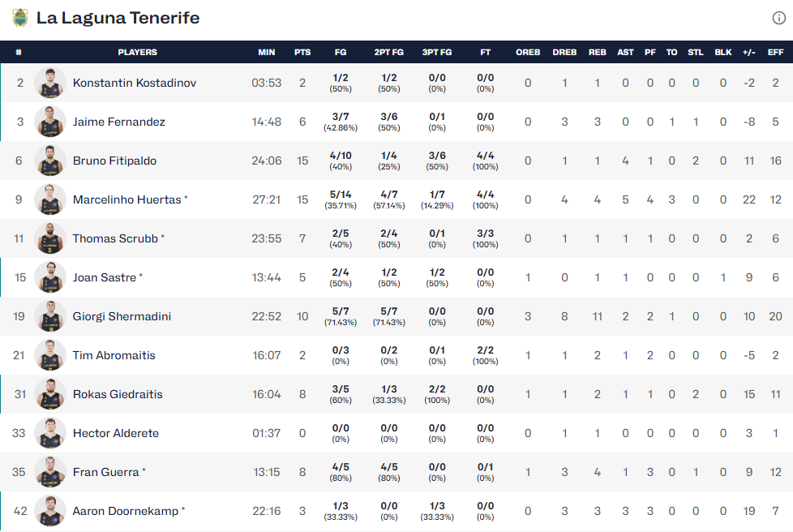Open Rokas Giedraitis player avatar
793x532 pixels.
[50, 394]
